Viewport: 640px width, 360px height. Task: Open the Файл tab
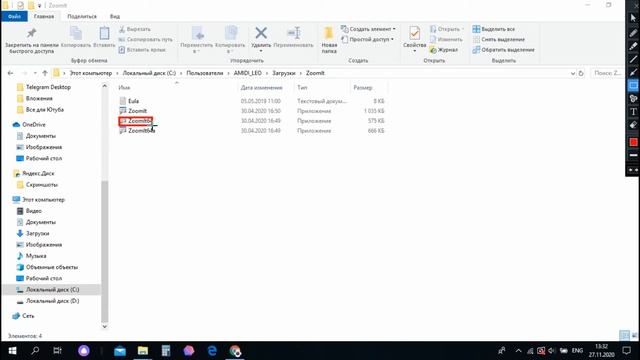(x=14, y=16)
